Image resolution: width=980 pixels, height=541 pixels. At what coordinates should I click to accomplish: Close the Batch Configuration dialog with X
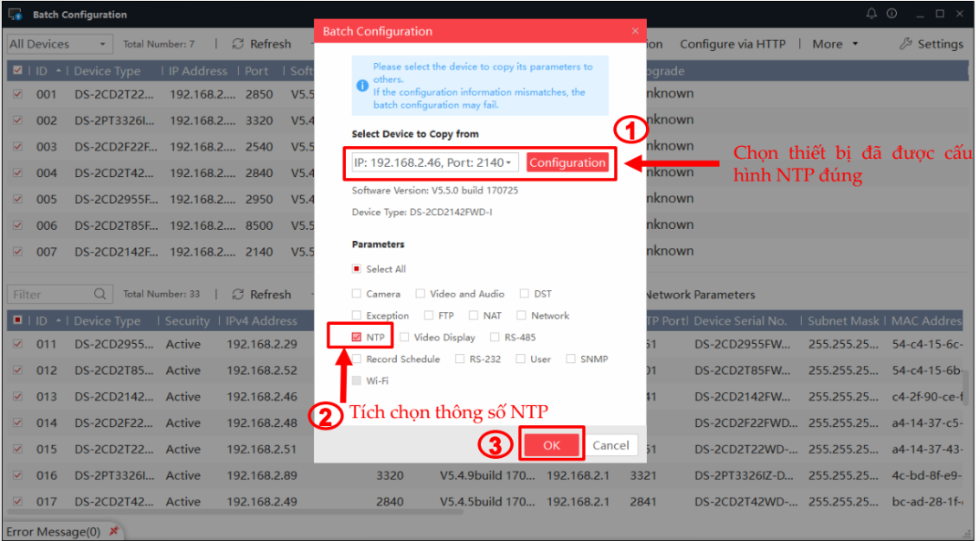tap(635, 31)
